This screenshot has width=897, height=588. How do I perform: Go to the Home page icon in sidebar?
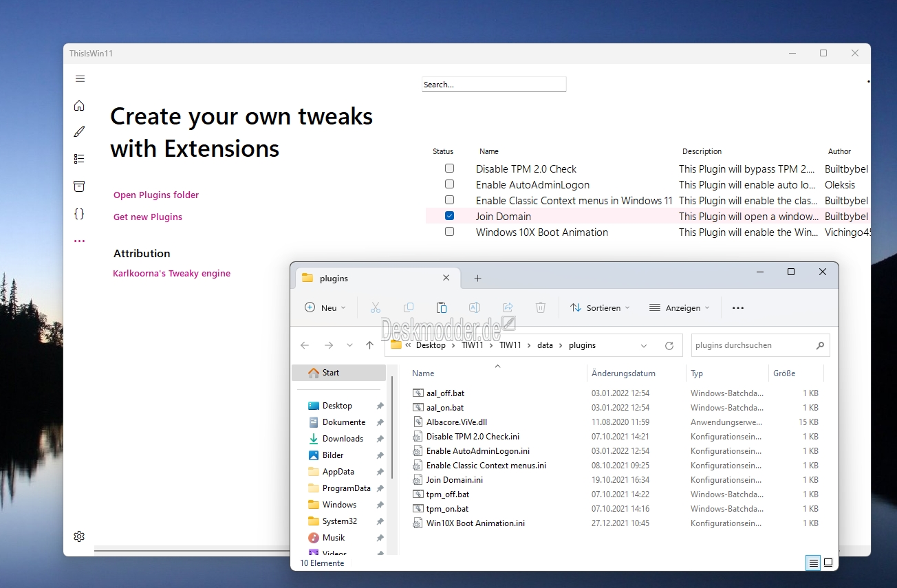coord(79,105)
